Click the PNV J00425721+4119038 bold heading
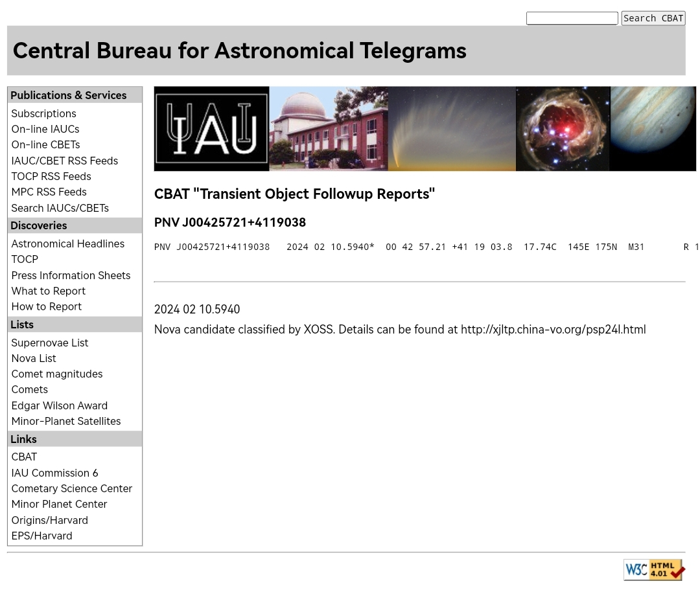 230,223
